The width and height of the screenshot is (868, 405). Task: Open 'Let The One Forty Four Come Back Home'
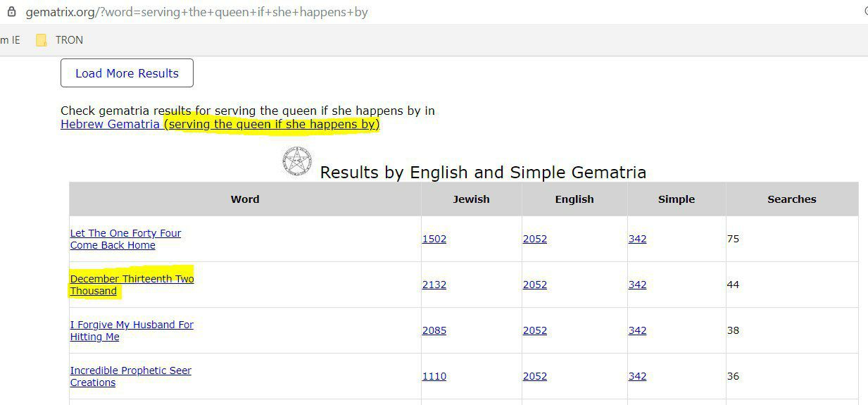pyautogui.click(x=125, y=239)
